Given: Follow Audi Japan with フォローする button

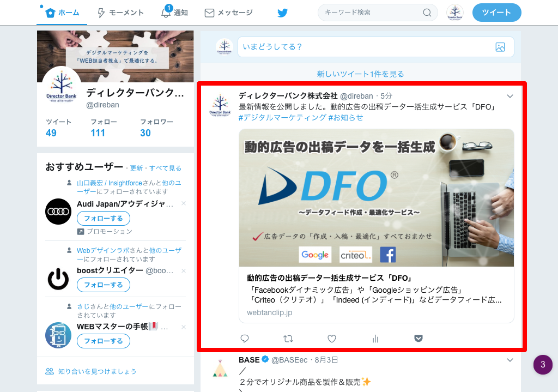Looking at the screenshot, I should (104, 219).
